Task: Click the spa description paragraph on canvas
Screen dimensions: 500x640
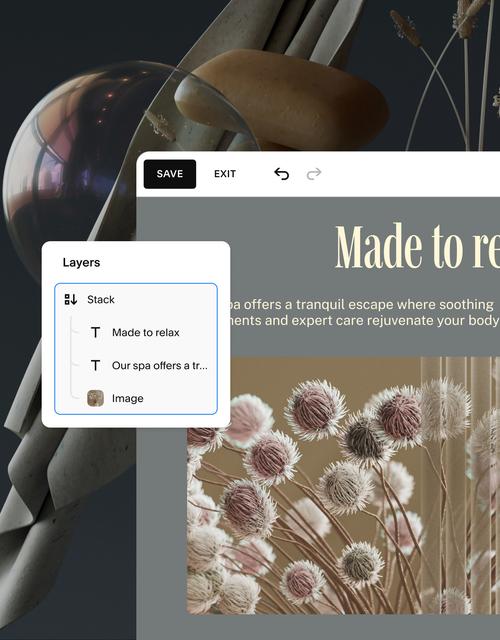Action: coord(363,312)
